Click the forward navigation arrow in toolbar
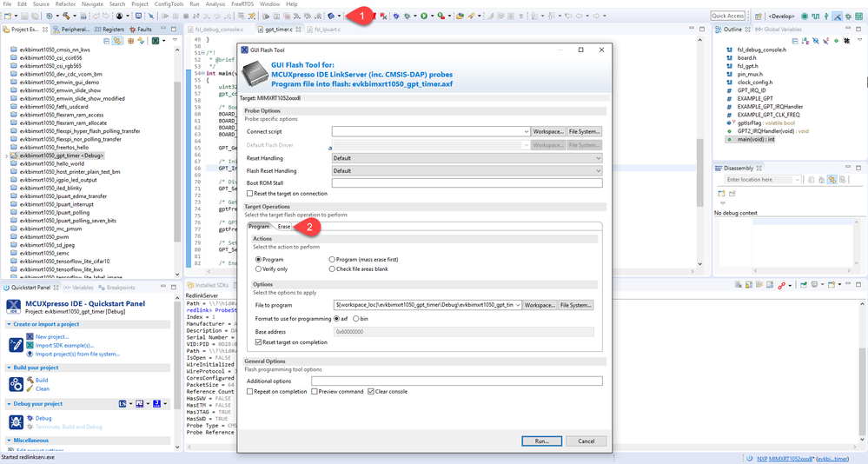The height and width of the screenshot is (464, 868). (596, 16)
